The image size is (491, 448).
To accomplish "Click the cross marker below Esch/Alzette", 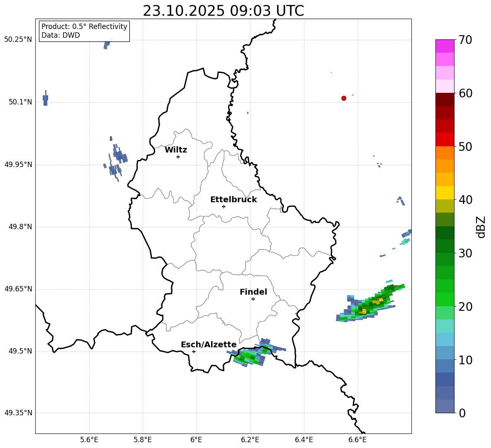I will tap(194, 351).
